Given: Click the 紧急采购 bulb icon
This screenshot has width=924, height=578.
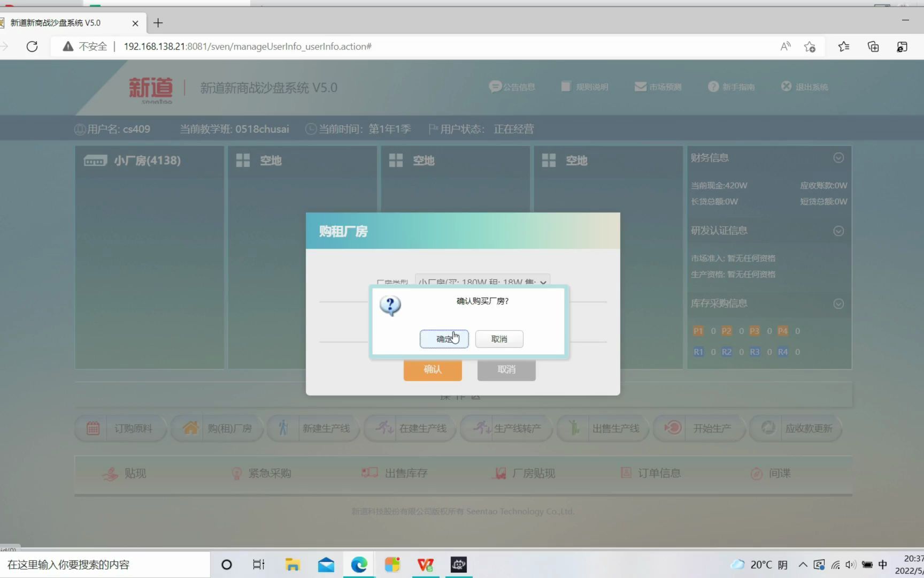Looking at the screenshot, I should pos(236,474).
